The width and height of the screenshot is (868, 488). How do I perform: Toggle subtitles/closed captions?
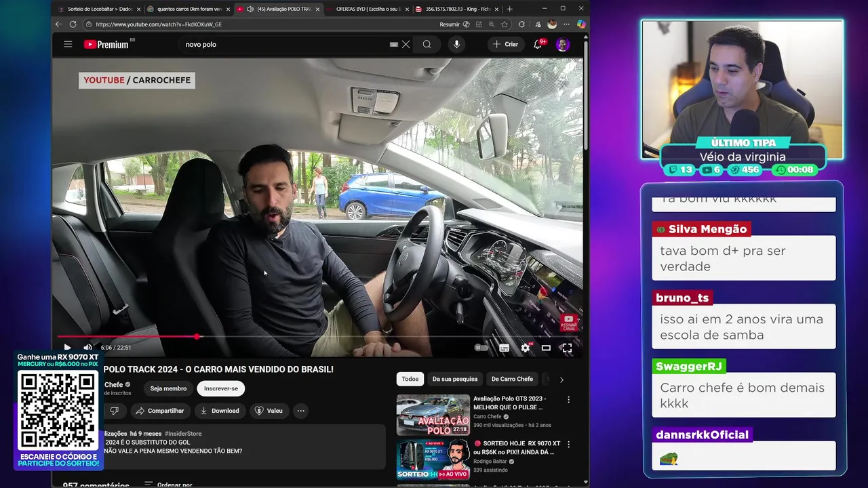pyautogui.click(x=504, y=348)
